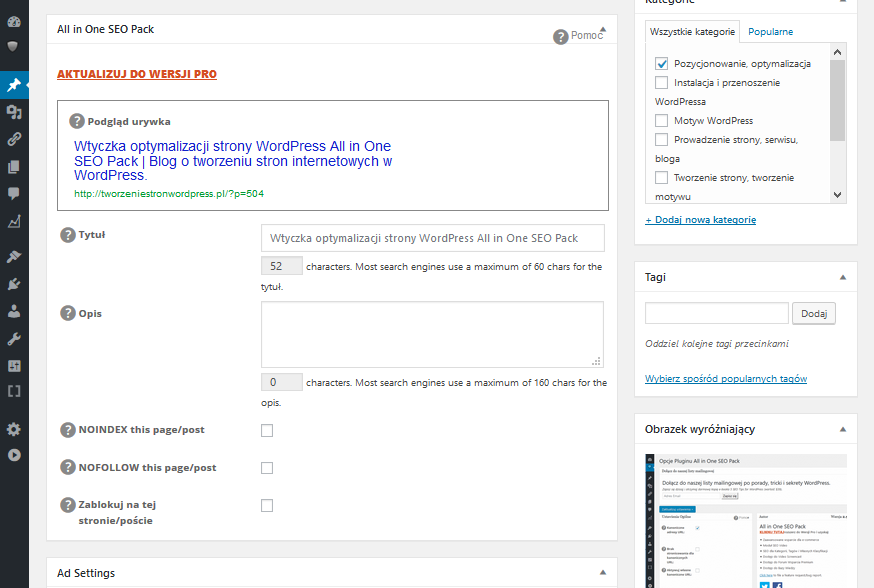Collapse the Tagi panel
The image size is (874, 588).
click(843, 277)
